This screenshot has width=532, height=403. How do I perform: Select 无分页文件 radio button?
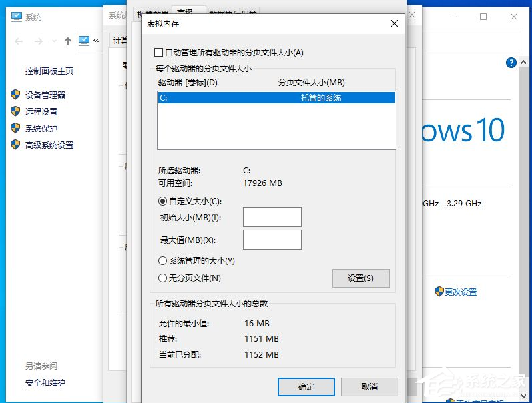[162, 278]
